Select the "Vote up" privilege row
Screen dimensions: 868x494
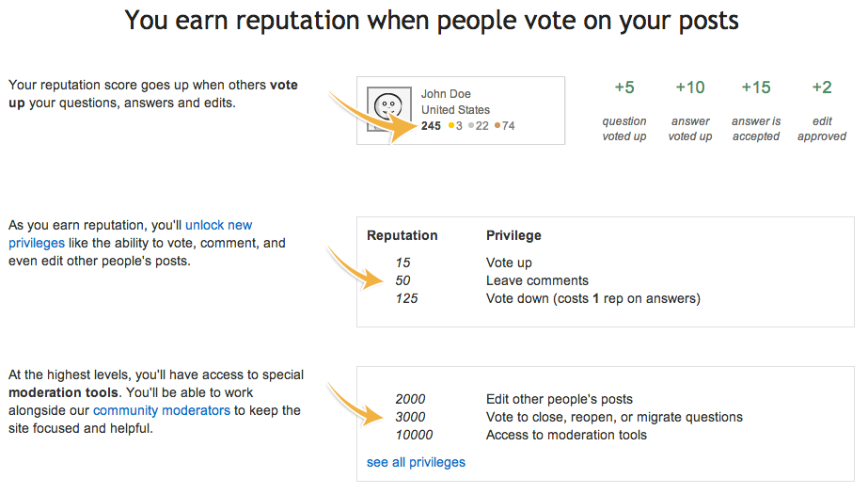509,263
